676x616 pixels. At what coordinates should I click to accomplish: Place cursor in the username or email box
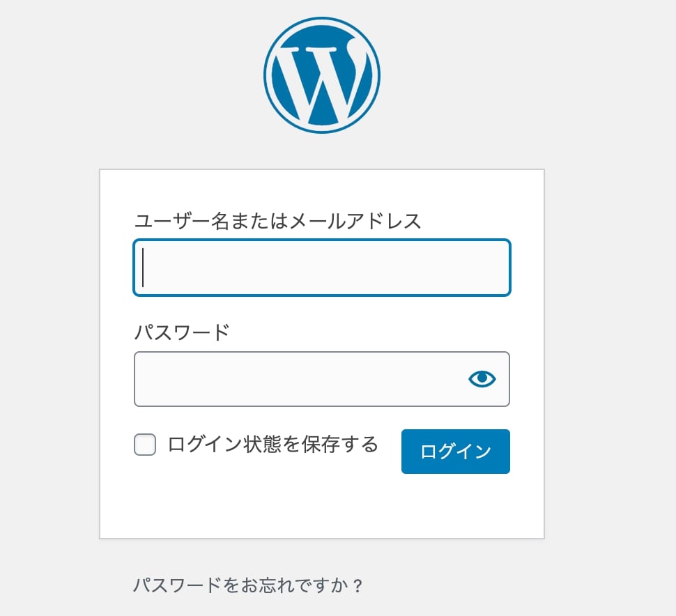[x=322, y=268]
